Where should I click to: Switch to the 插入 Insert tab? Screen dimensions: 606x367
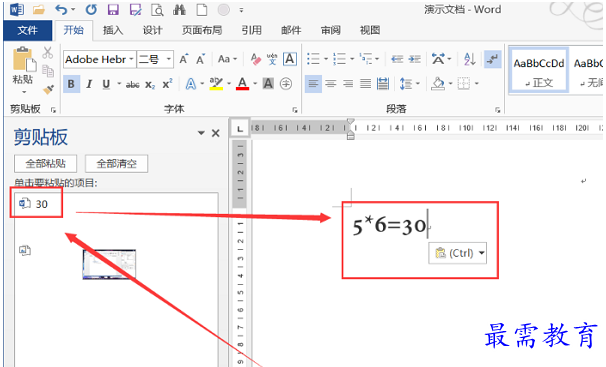(113, 30)
